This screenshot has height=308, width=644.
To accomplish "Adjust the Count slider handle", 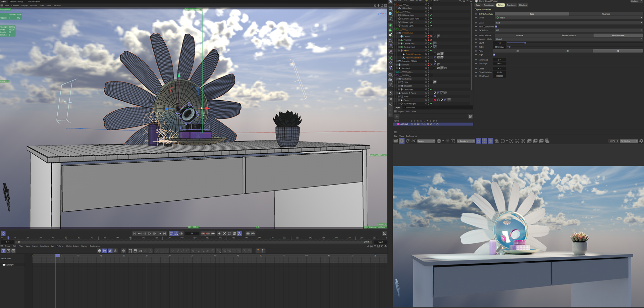I will (x=525, y=43).
